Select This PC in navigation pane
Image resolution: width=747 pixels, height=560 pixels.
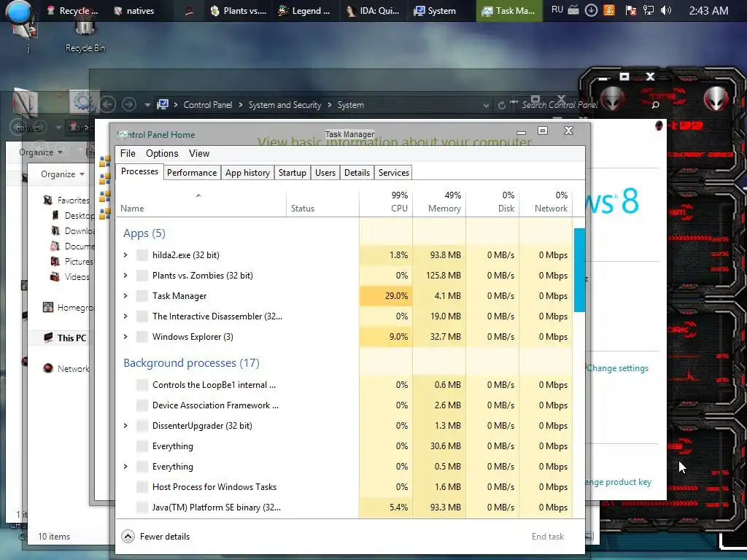[71, 338]
